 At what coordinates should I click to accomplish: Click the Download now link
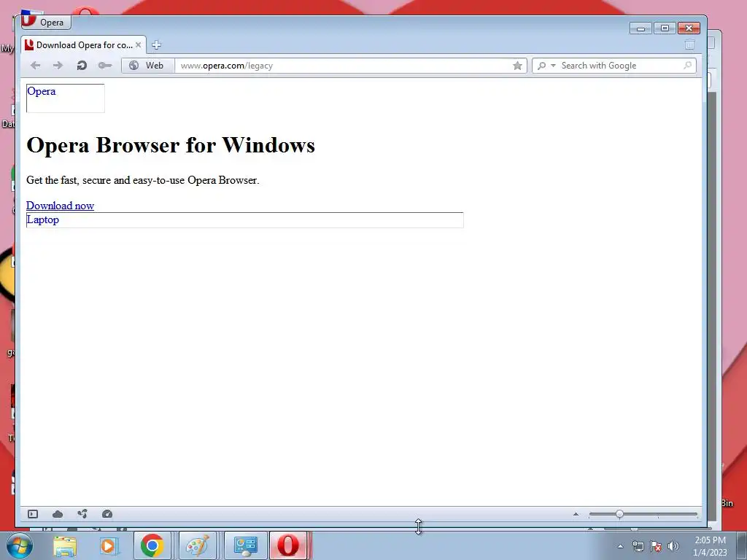pyautogui.click(x=60, y=205)
